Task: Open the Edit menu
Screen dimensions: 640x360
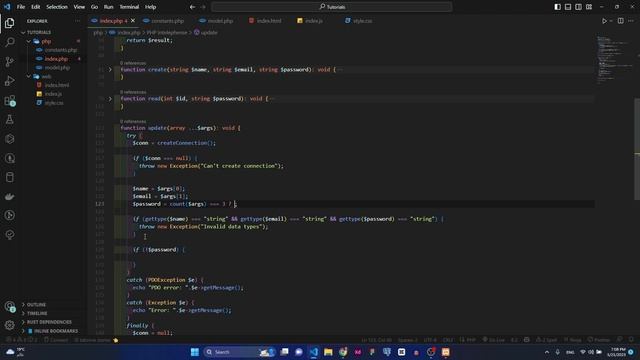Action: tap(36, 7)
